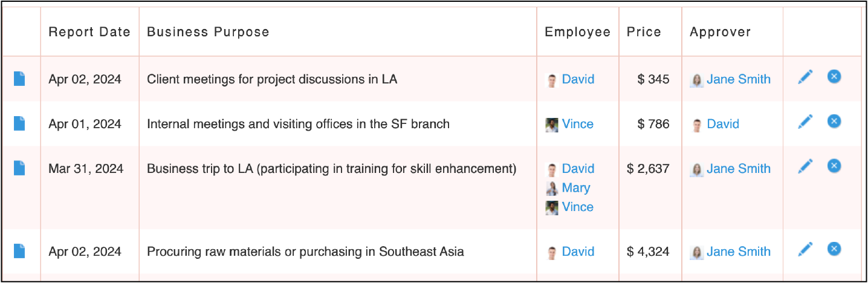Click the Price column header
The width and height of the screenshot is (868, 283).
(x=644, y=32)
